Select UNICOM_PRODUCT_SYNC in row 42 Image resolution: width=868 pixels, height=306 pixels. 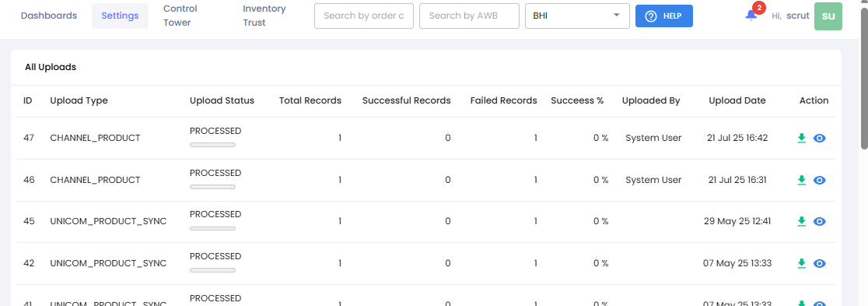[109, 263]
